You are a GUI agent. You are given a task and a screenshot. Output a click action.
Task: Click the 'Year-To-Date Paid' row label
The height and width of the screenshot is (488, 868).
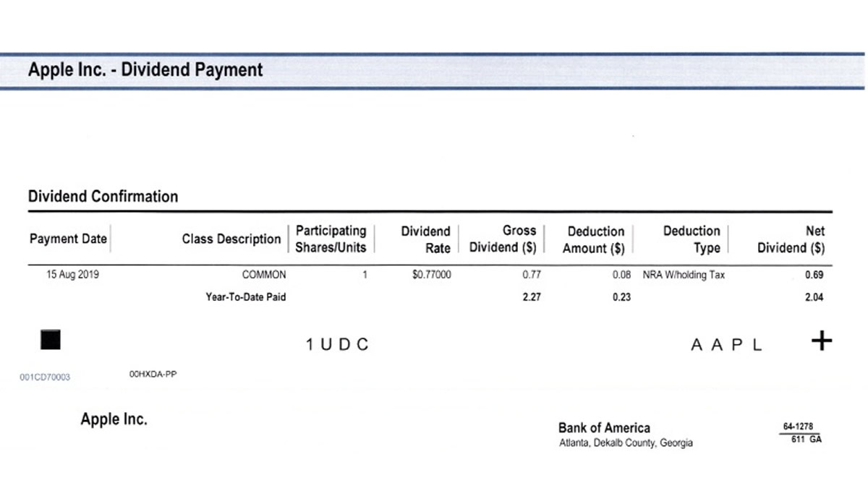click(246, 296)
